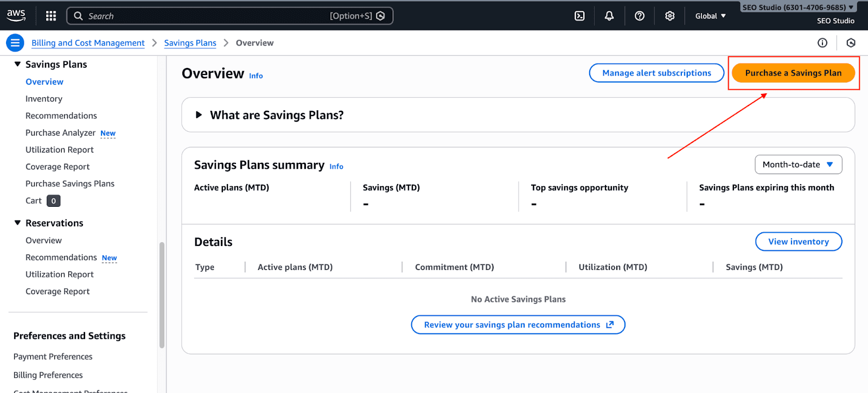Expand the Global region dropdown
The width and height of the screenshot is (868, 393).
(x=710, y=16)
